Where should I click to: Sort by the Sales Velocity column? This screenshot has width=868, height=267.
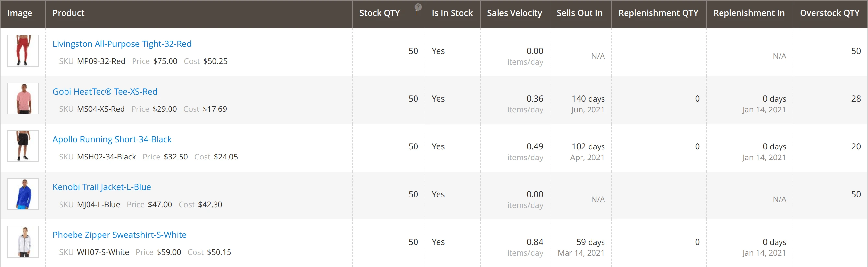(x=514, y=13)
